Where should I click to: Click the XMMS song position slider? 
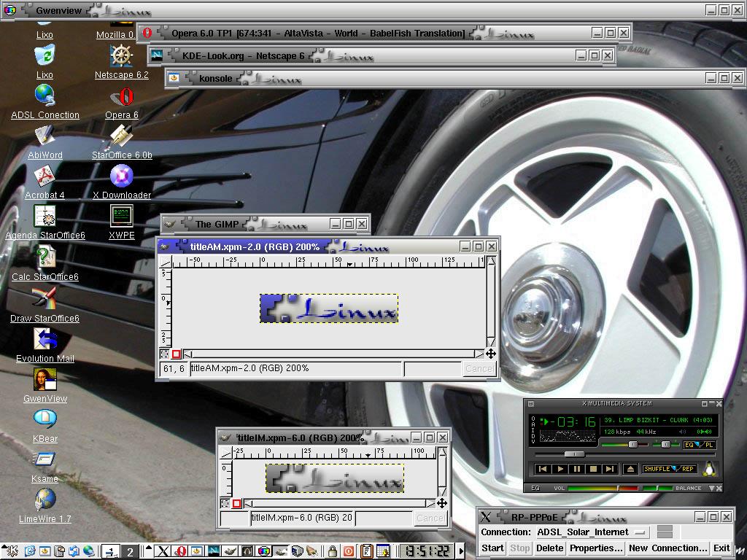pos(573,454)
